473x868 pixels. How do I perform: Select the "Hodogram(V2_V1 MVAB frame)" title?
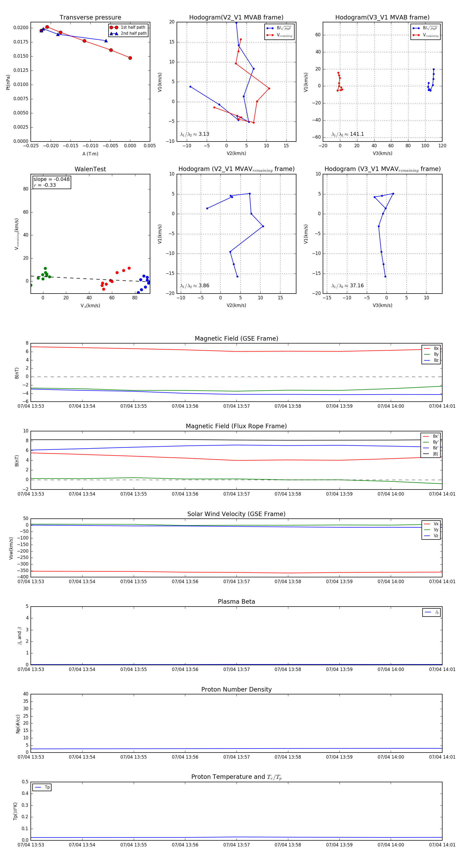pos(236,18)
